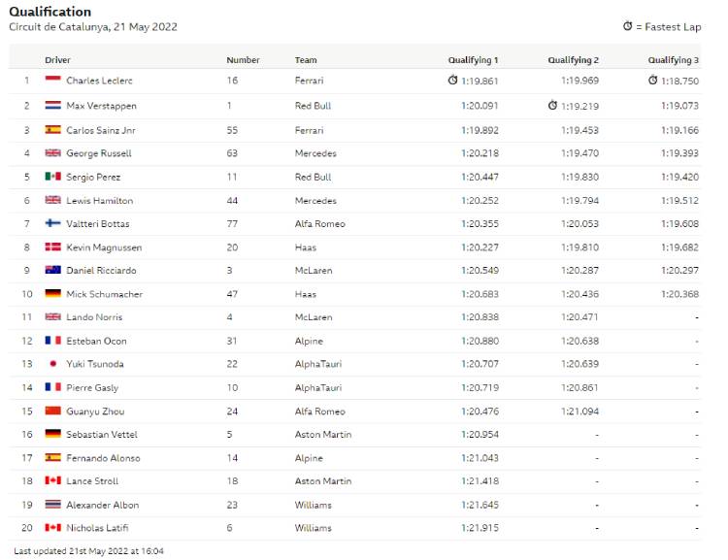This screenshot has height=560, width=728.
Task: Click the Finland flag next to Valtteri Bottas
Action: 53,223
